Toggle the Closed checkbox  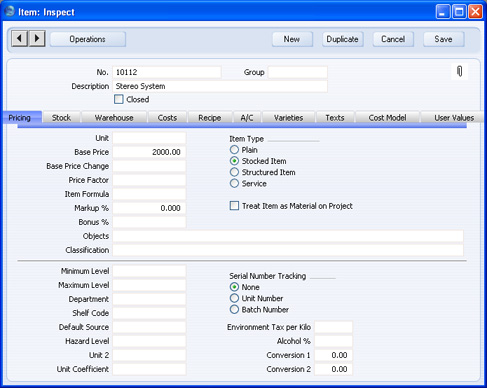119,99
